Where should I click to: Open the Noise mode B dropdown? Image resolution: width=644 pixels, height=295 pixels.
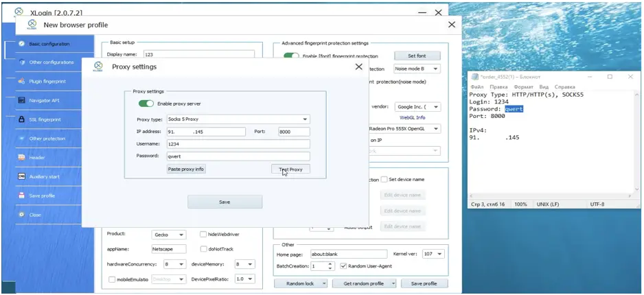pyautogui.click(x=417, y=69)
